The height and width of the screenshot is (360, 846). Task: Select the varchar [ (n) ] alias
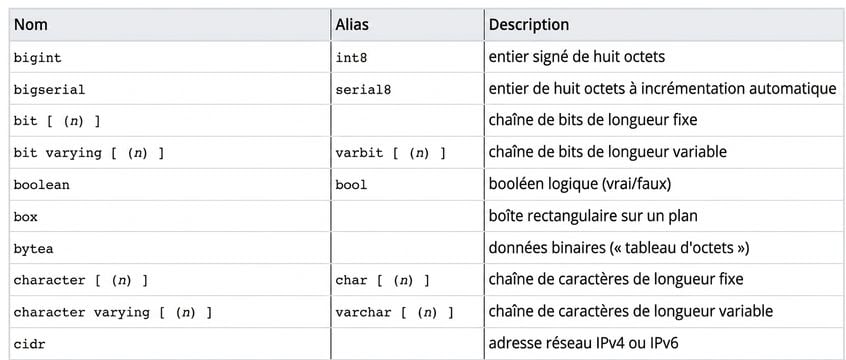394,313
